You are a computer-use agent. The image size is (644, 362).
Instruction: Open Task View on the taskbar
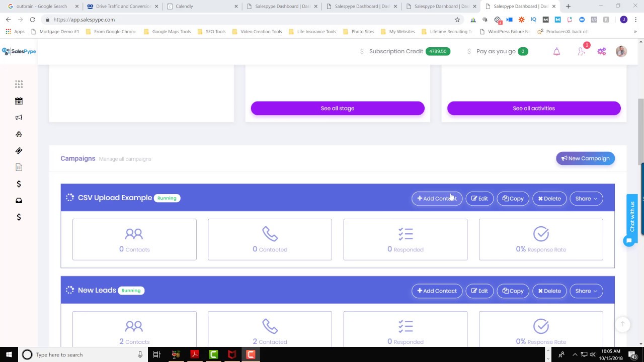click(x=157, y=354)
